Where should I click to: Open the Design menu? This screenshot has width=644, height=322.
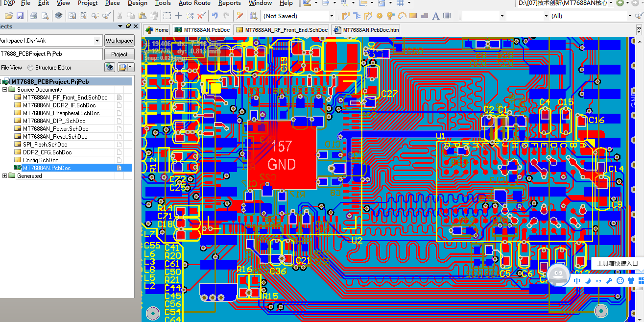pos(138,3)
